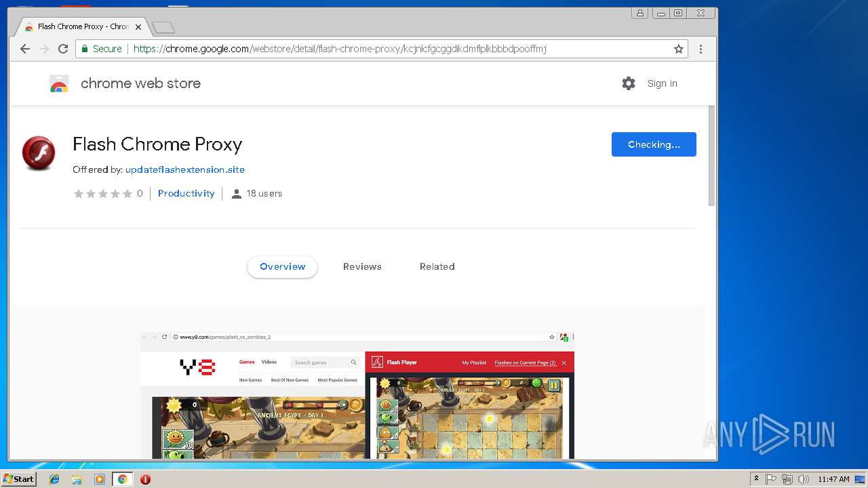Open the Windows Start menu
The height and width of the screenshot is (488, 868).
(x=18, y=479)
